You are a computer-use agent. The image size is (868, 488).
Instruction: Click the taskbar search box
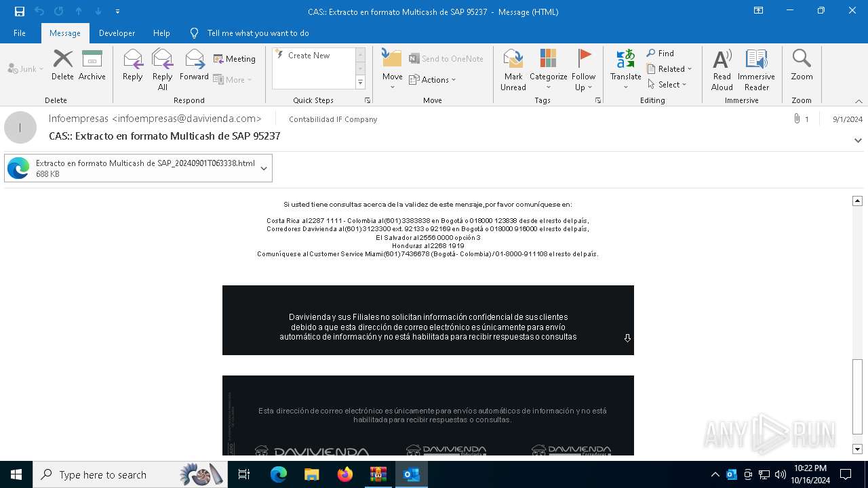click(x=131, y=474)
